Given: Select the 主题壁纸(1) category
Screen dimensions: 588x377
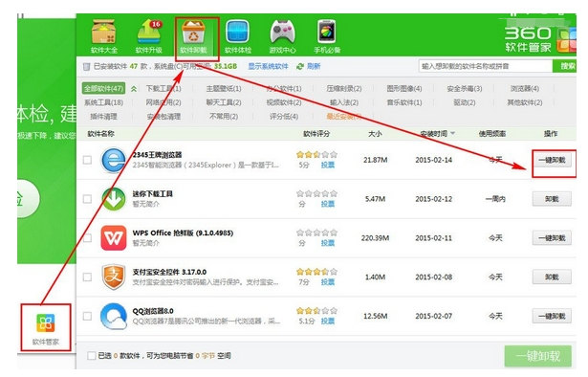Looking at the screenshot, I should [224, 89].
